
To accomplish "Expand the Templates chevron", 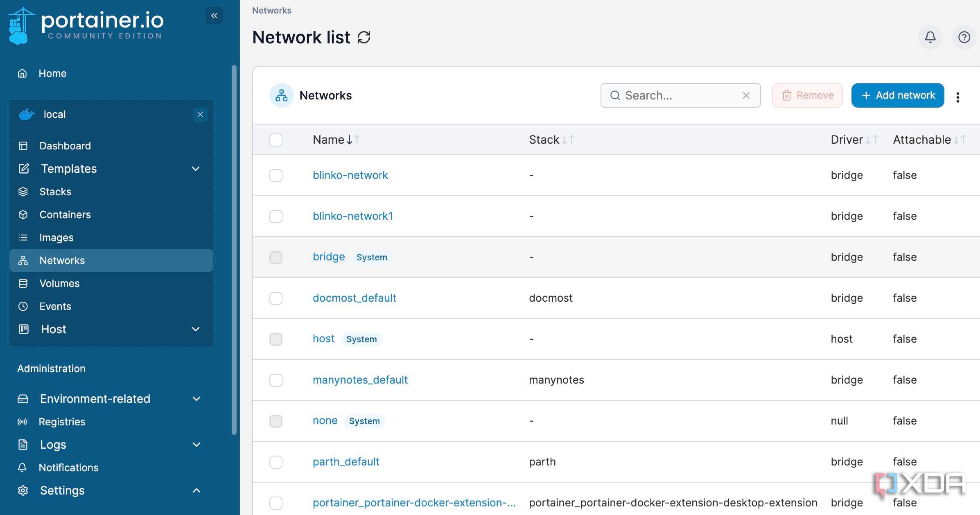I will coord(196,169).
